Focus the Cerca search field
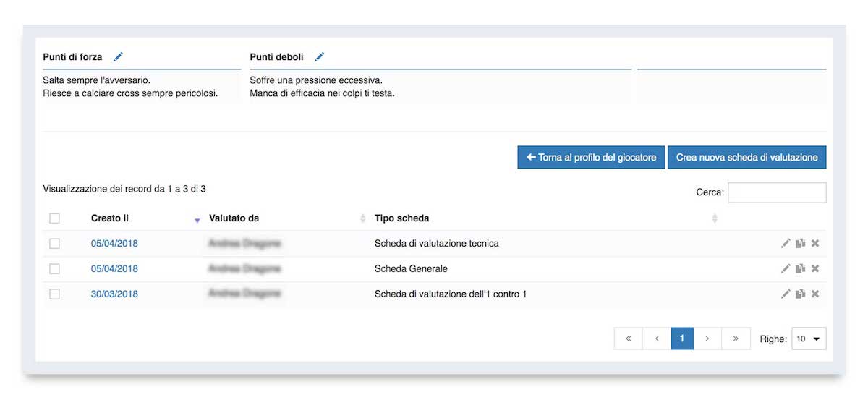Image resolution: width=868 pixels, height=400 pixels. [x=777, y=192]
